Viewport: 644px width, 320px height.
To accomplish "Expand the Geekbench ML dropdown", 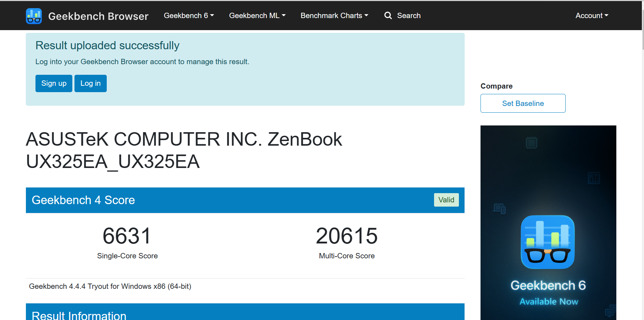I will tap(257, 16).
